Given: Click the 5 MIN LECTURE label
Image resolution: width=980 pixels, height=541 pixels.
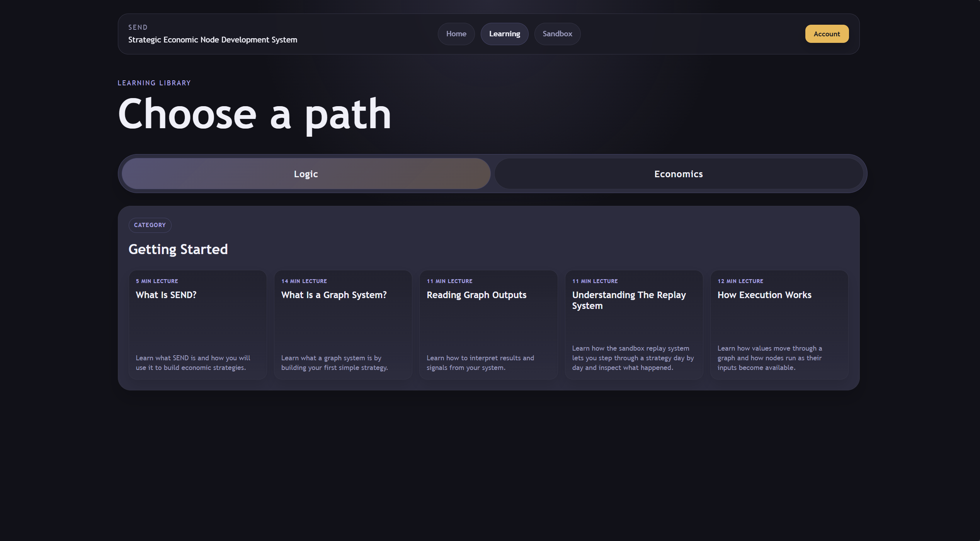Looking at the screenshot, I should coord(157,281).
